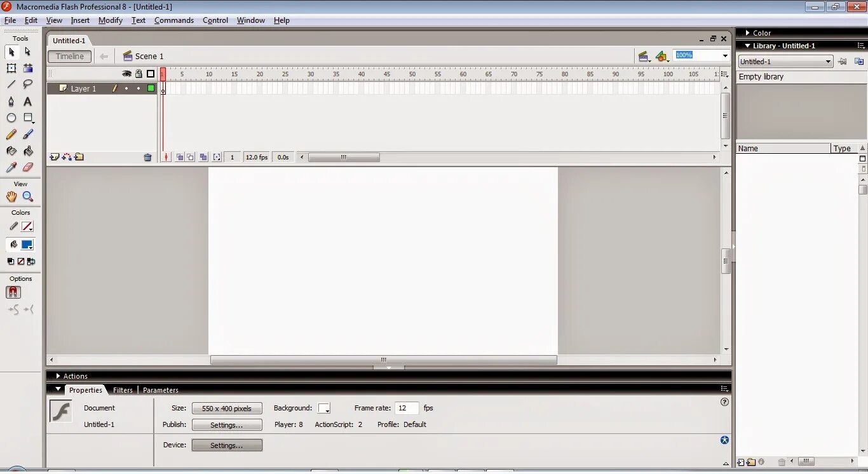
Task: Toggle Layer 1 green outline square
Action: coord(151,88)
